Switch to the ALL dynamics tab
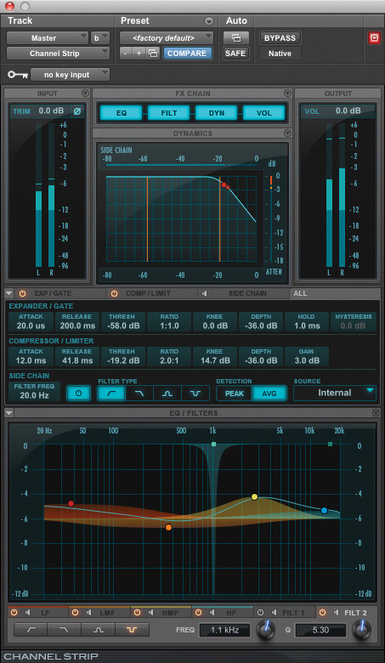The height and width of the screenshot is (663, 385). click(300, 293)
